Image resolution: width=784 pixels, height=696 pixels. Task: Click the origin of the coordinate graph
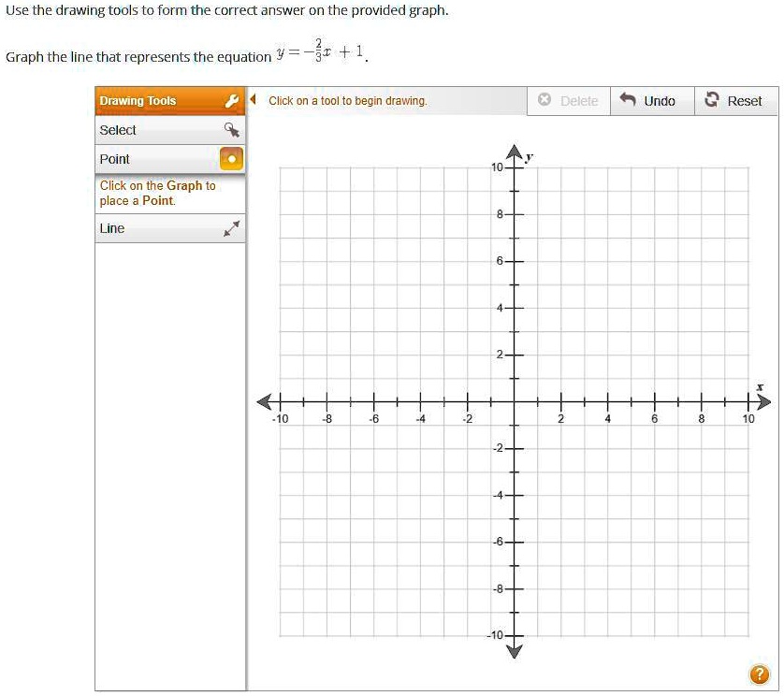514,400
